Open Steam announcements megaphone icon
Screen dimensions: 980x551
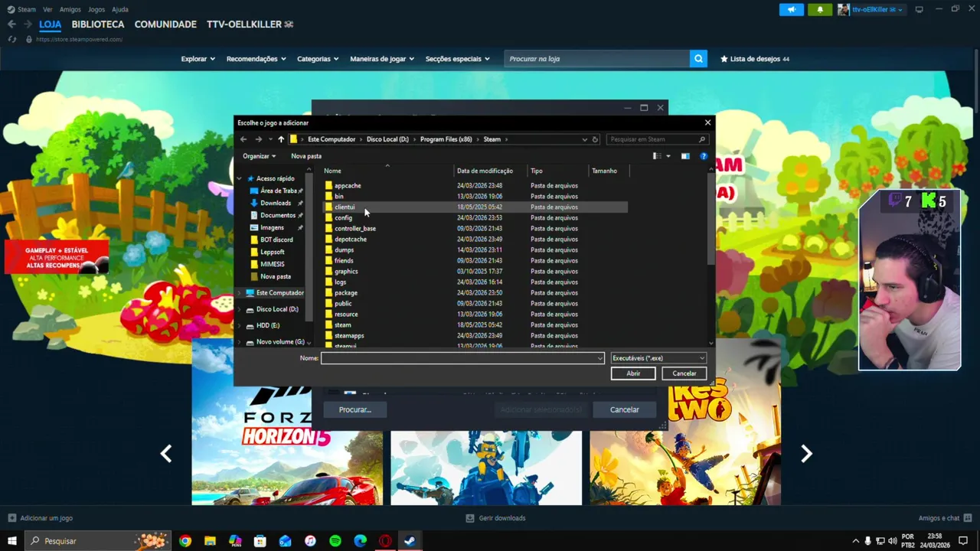pos(792,9)
